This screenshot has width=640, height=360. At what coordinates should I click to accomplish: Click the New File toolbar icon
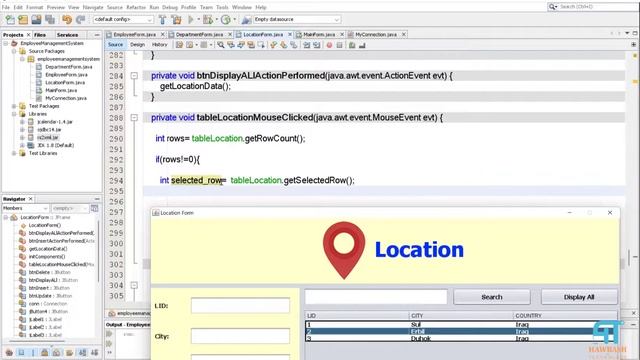pos(10,19)
